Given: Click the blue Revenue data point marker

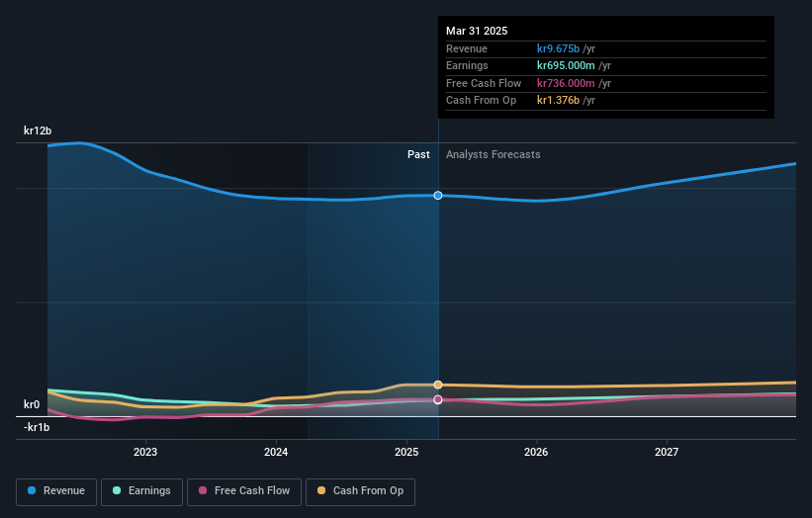Looking at the screenshot, I should [438, 195].
